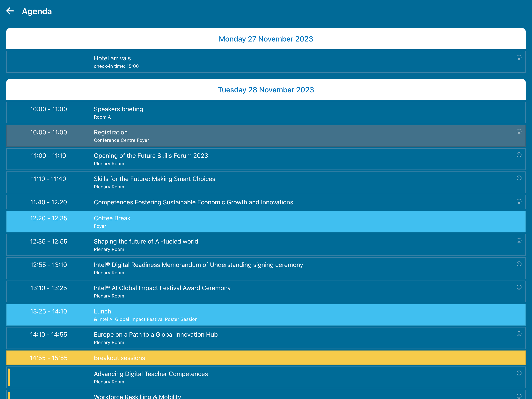Select the Lunch row
This screenshot has width=532, height=399.
tap(266, 315)
